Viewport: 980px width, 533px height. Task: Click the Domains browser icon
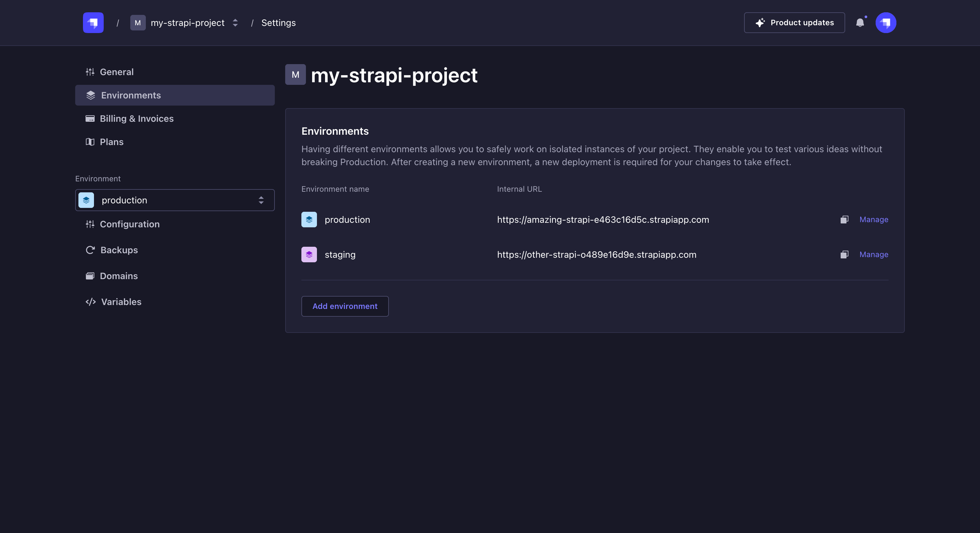pyautogui.click(x=90, y=276)
